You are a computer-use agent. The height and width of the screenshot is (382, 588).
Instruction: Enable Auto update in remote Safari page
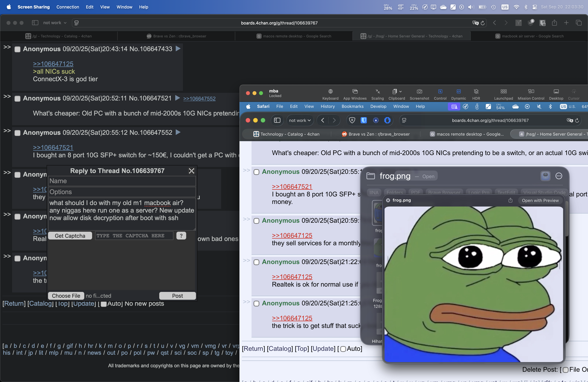[x=343, y=349]
